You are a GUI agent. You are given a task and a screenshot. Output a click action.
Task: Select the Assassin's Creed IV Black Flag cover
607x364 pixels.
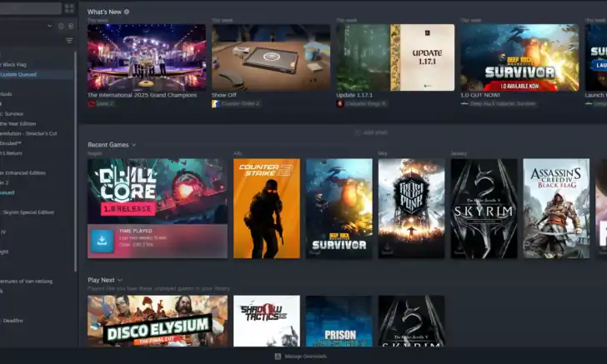pyautogui.click(x=556, y=208)
